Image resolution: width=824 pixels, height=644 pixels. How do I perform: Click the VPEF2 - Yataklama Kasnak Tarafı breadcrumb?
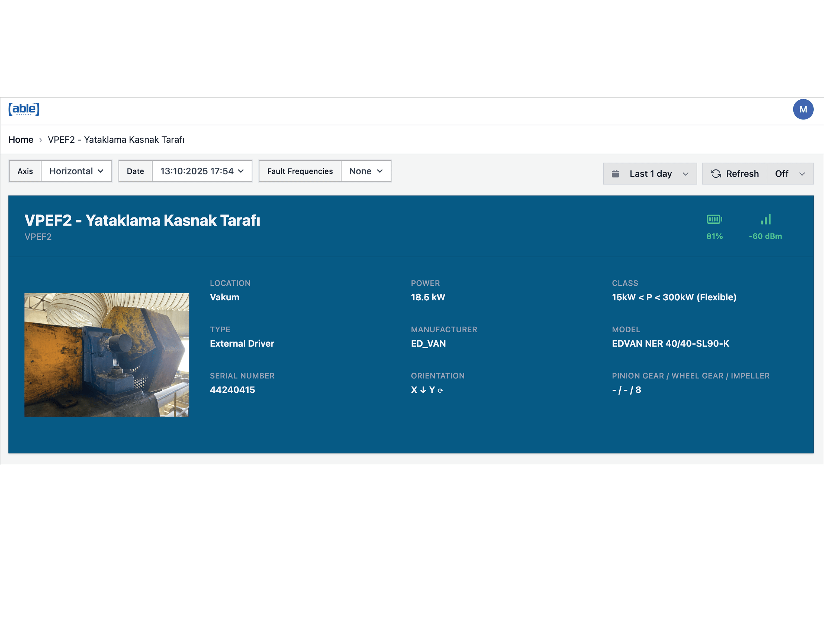click(116, 140)
